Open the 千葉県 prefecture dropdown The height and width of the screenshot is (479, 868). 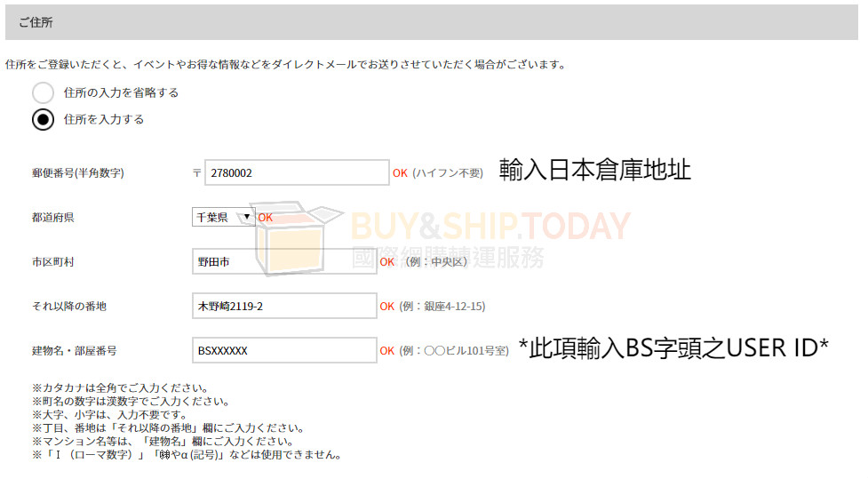pyautogui.click(x=223, y=217)
